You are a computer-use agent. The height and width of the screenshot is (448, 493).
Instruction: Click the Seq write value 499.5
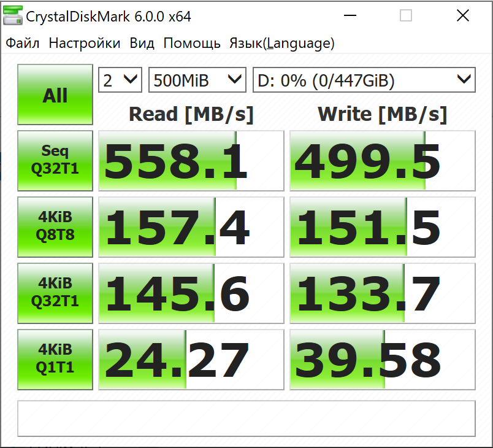[x=383, y=161]
